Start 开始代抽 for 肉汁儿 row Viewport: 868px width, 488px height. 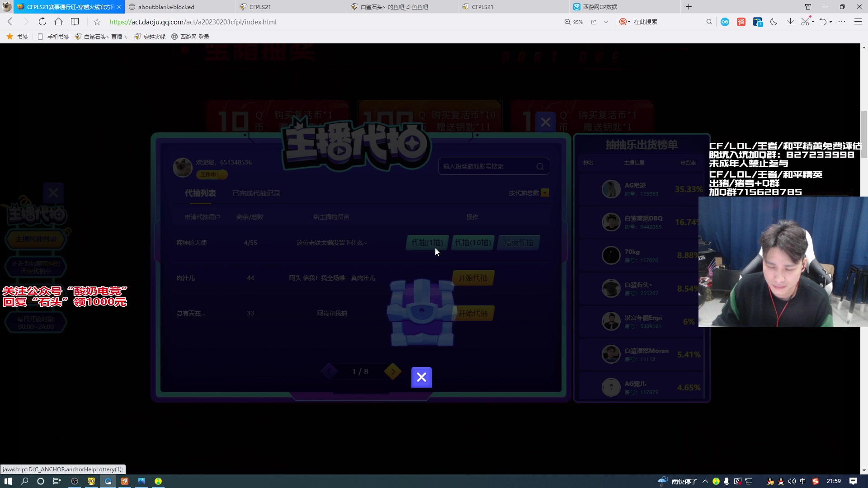click(473, 278)
